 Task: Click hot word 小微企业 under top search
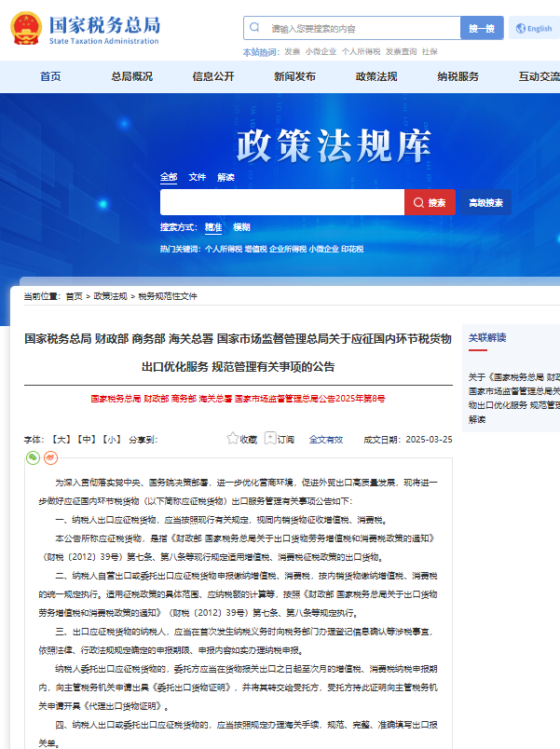tap(321, 51)
